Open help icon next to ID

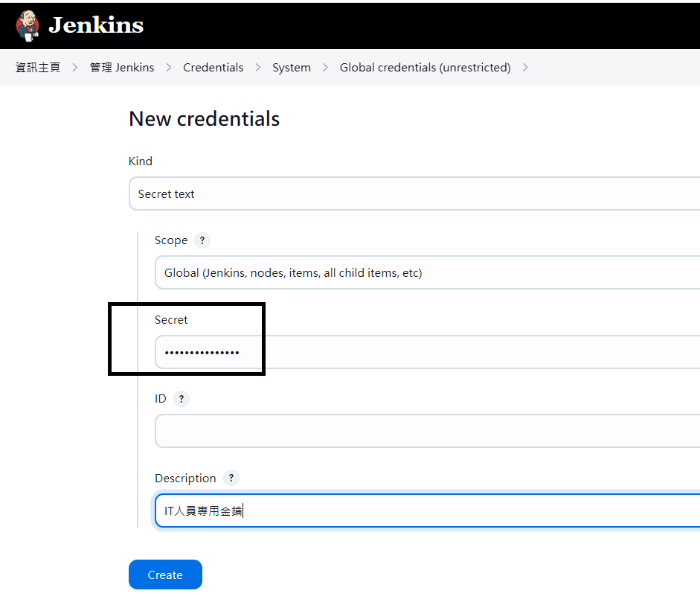coord(182,398)
